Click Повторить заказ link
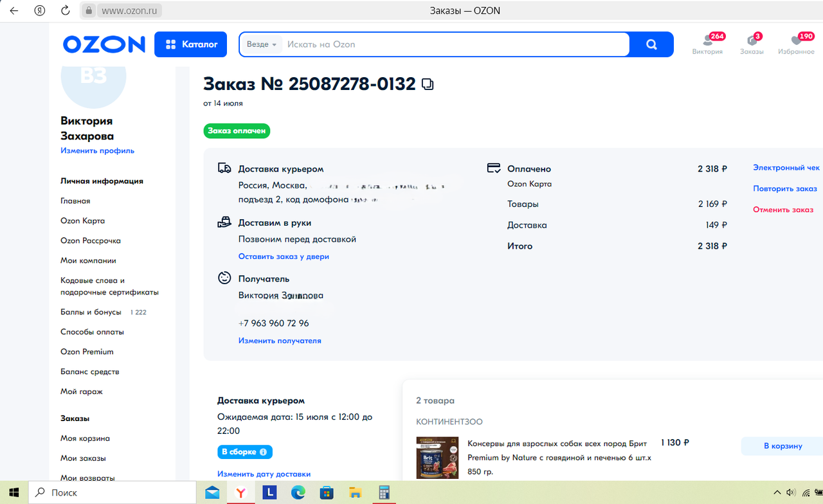The width and height of the screenshot is (823, 504). (785, 189)
